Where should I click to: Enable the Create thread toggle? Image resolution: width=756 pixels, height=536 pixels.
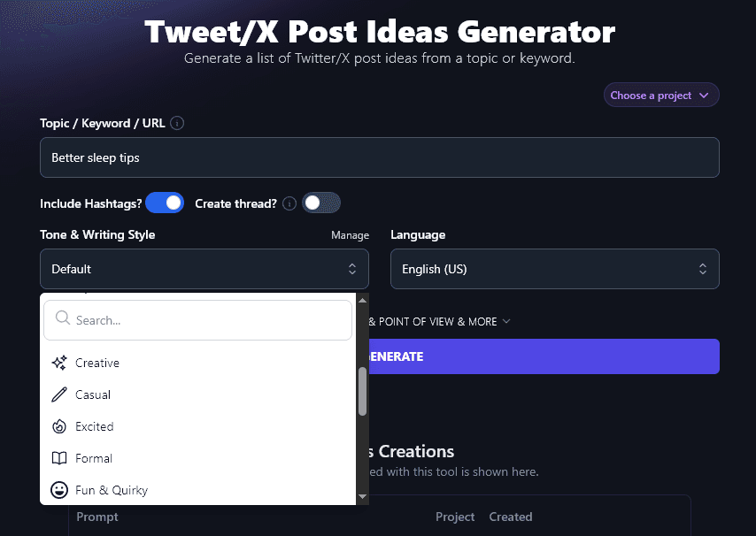pyautogui.click(x=321, y=203)
